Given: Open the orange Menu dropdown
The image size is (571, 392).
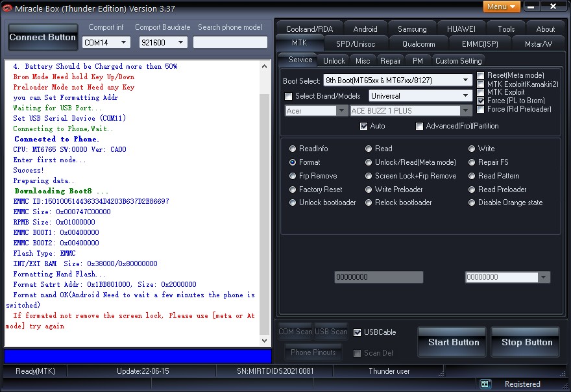Looking at the screenshot, I should click(x=501, y=6).
